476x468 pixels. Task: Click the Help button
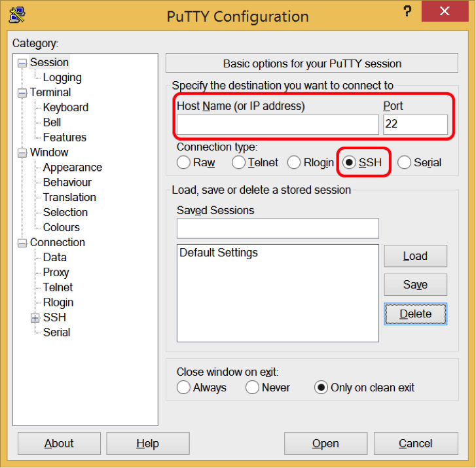click(x=148, y=443)
